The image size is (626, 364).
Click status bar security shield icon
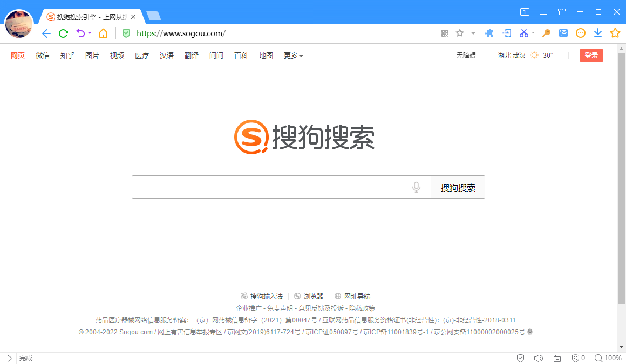520,358
